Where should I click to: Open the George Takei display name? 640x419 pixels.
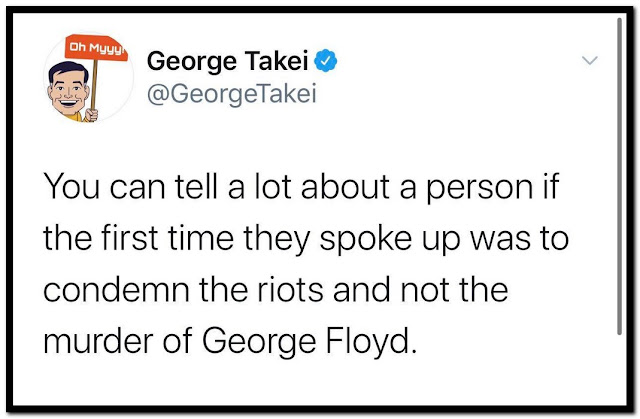click(x=228, y=61)
